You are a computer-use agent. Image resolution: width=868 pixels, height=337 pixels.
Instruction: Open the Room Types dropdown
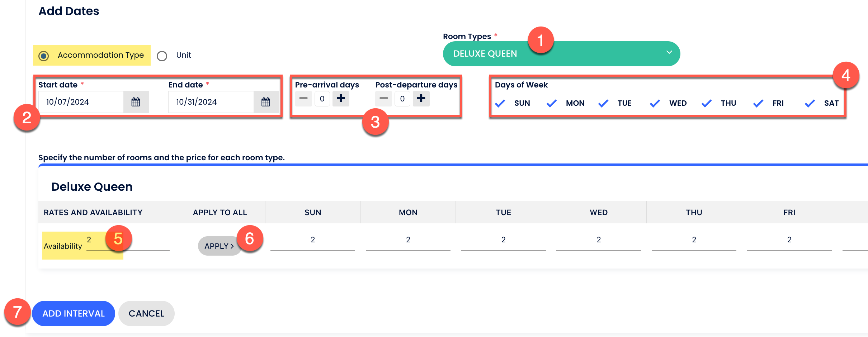pyautogui.click(x=561, y=54)
